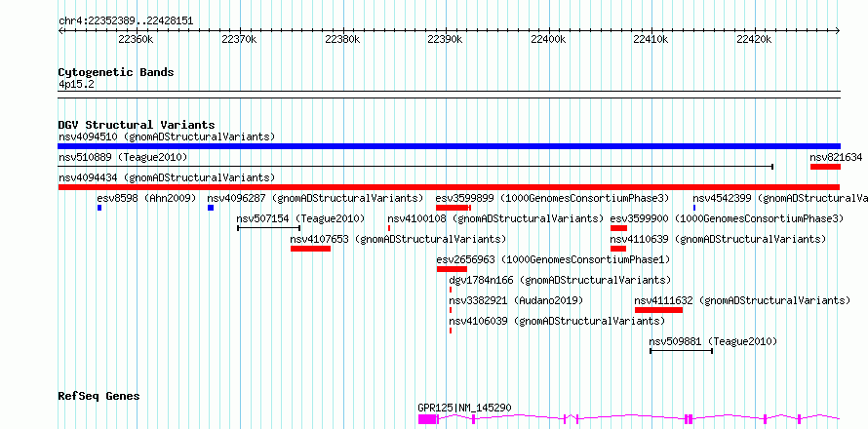The image size is (868, 429).
Task: Click the left arrow end of ruler
Action: [60, 31]
